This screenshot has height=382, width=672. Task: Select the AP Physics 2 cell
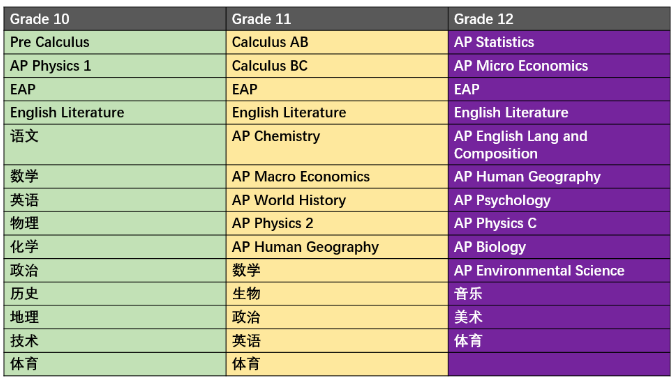(337, 223)
